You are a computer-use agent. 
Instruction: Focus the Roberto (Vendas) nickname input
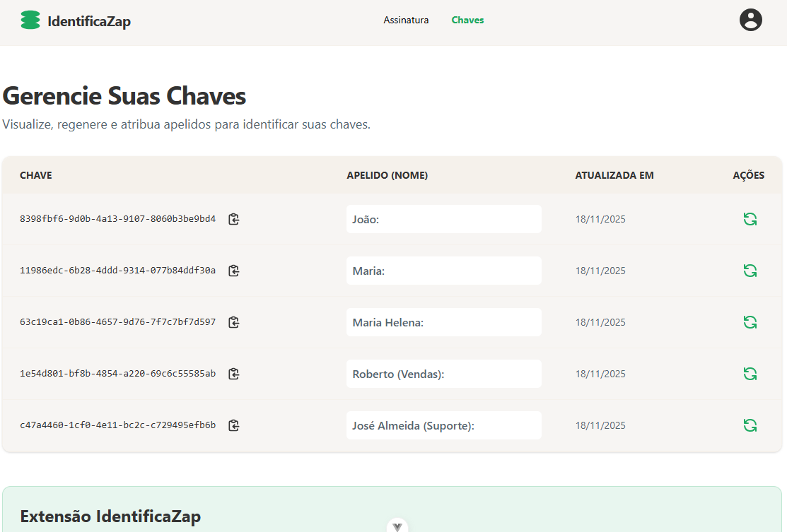coord(443,374)
